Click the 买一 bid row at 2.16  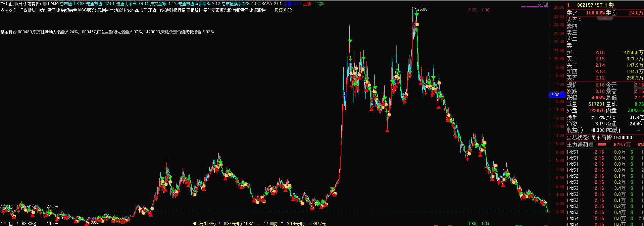click(605, 52)
